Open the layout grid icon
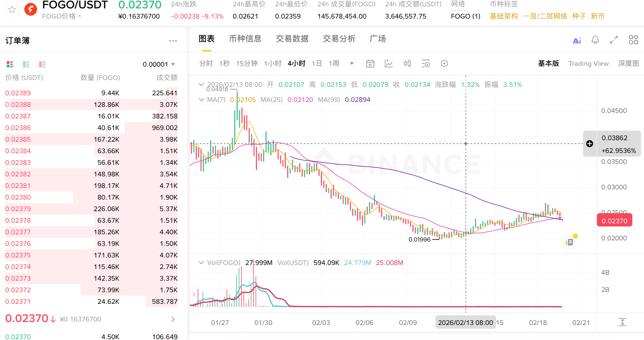The width and height of the screenshot is (644, 340). [633, 40]
